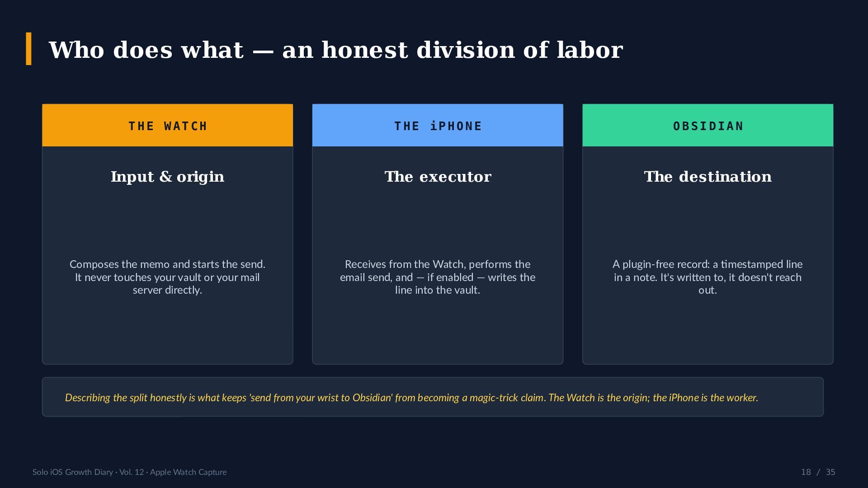The width and height of the screenshot is (868, 488).
Task: Select 'The executor' heading
Action: (x=438, y=177)
